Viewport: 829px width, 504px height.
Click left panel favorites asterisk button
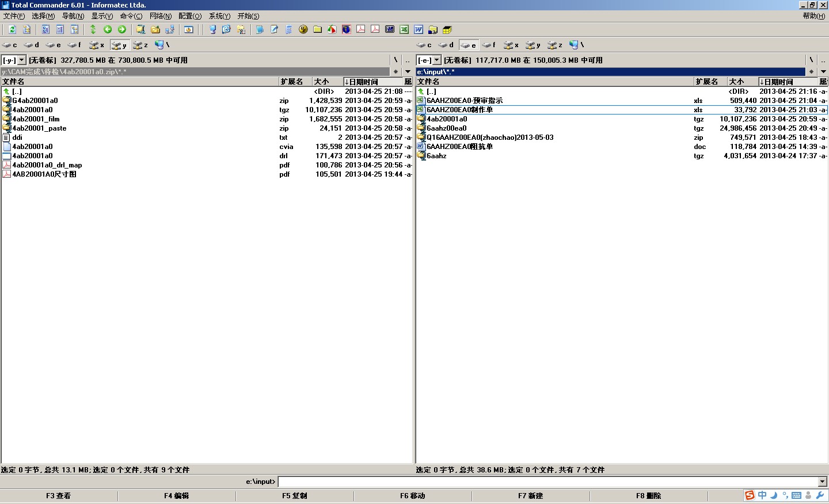tap(396, 72)
